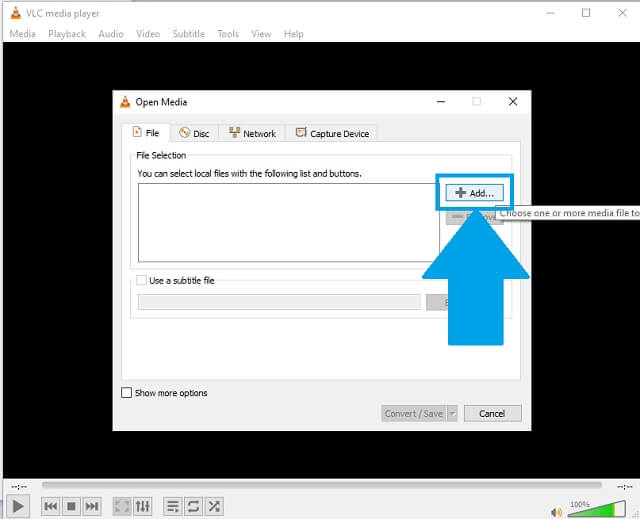Toggle loop repeat mode
This screenshot has height=519, width=640.
pyautogui.click(x=193, y=507)
